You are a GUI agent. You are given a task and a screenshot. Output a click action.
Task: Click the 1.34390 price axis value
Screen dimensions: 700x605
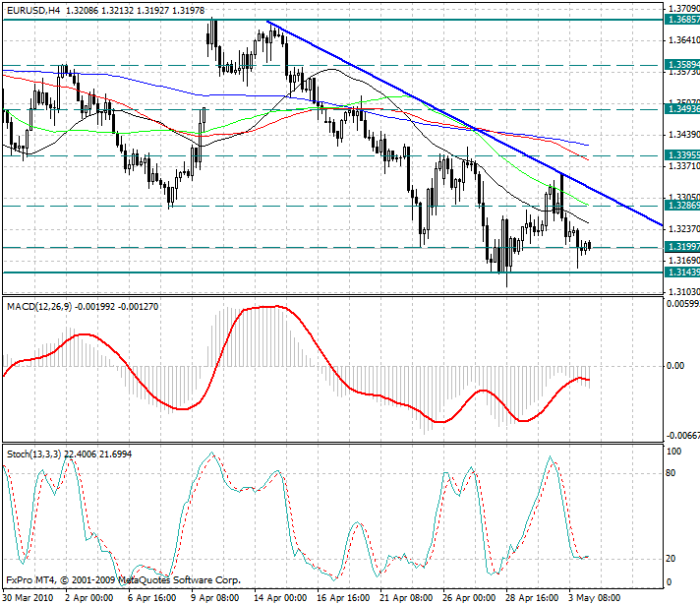[x=684, y=135]
